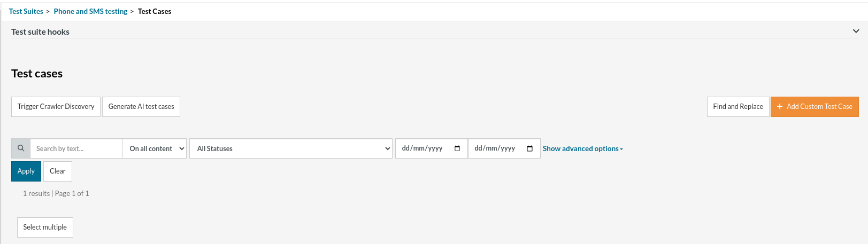
Task: Show advanced options
Action: (x=582, y=148)
